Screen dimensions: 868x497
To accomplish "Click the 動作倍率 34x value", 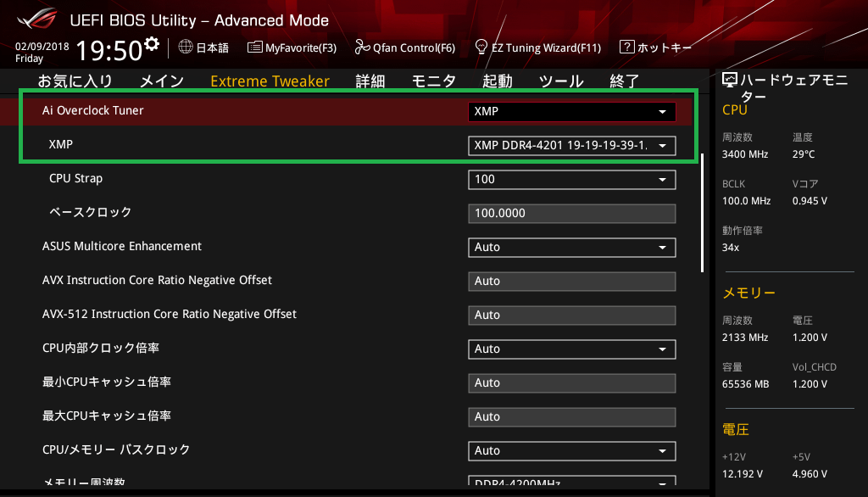I will (x=731, y=247).
